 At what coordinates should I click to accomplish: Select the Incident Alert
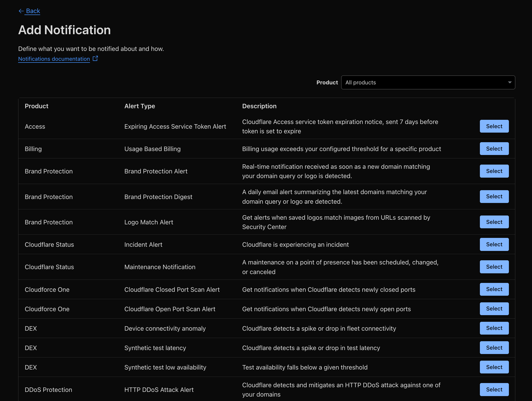[x=494, y=244]
